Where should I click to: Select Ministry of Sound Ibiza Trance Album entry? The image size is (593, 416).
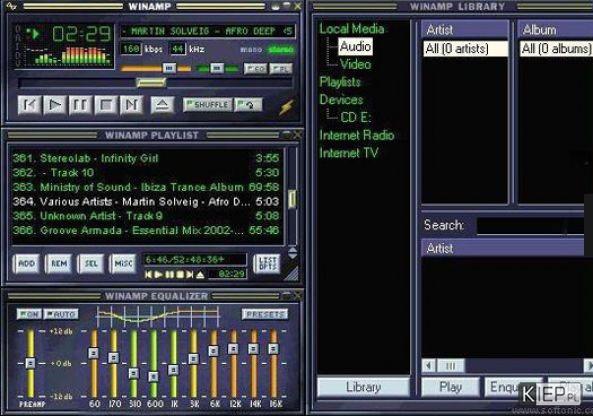click(x=146, y=187)
